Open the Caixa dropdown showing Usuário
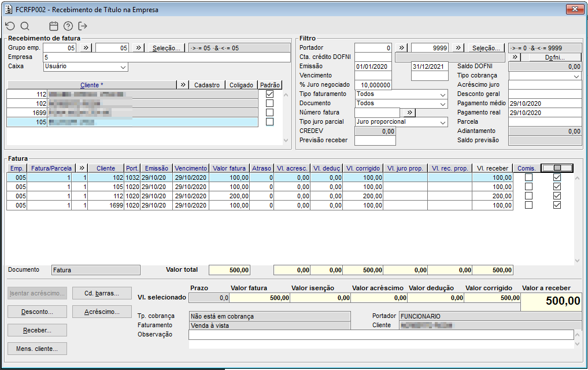 tap(123, 67)
